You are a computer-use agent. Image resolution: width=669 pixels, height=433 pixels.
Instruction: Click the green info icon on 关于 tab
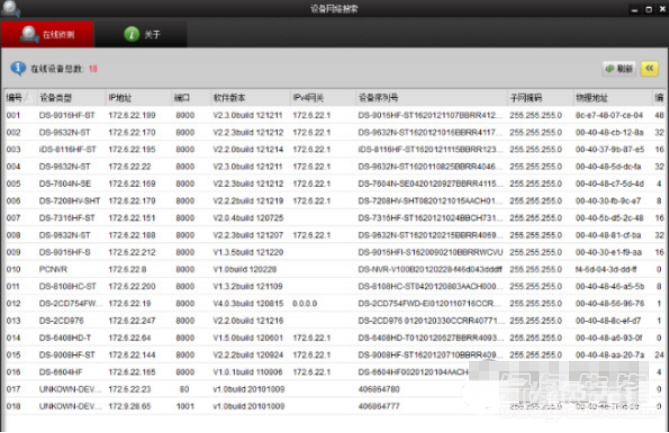[x=132, y=34]
